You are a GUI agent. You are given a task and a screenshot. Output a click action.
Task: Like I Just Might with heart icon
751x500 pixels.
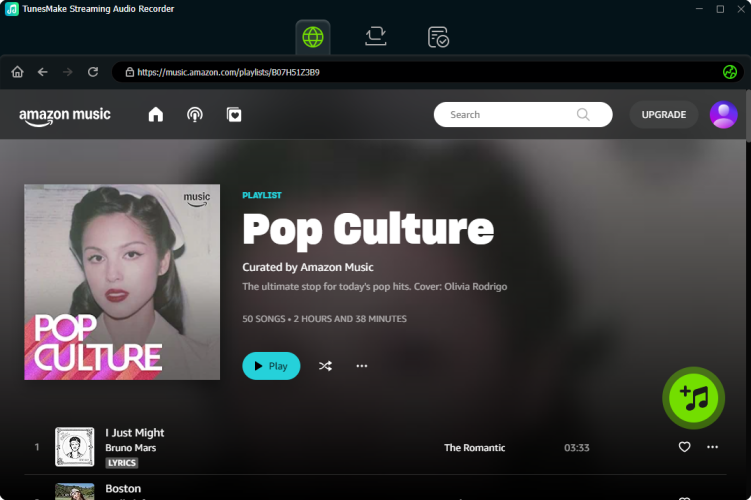[684, 447]
